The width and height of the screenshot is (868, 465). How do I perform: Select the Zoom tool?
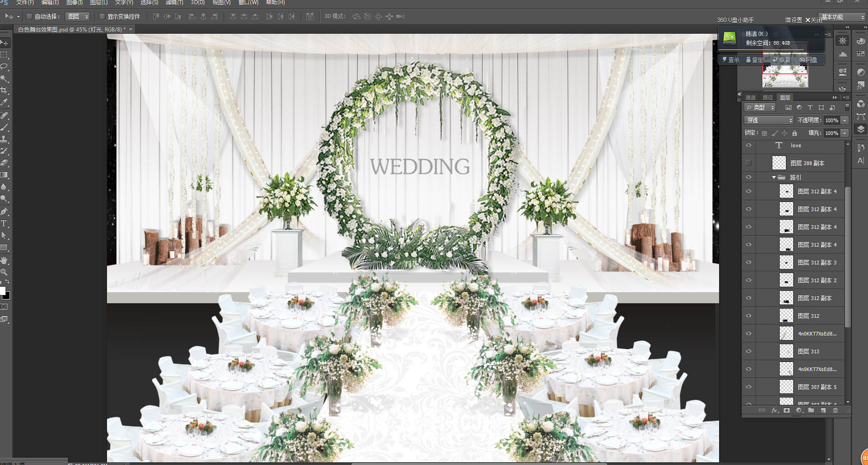click(4, 272)
